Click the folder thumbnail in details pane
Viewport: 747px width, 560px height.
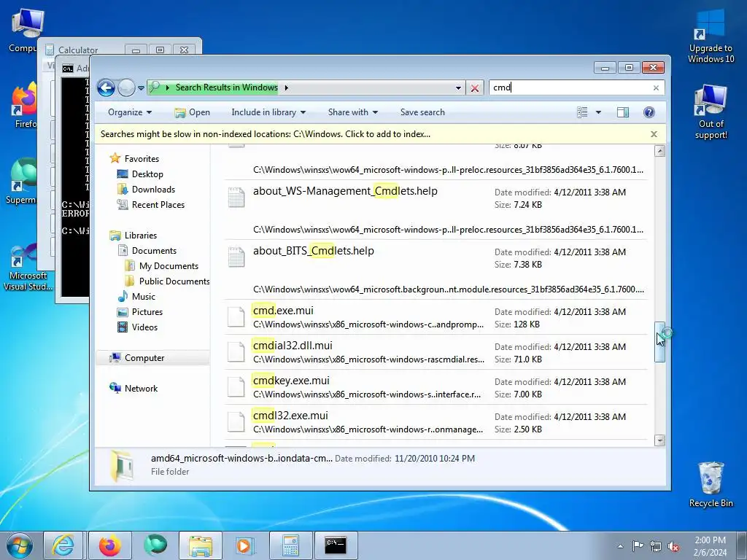[123, 465]
